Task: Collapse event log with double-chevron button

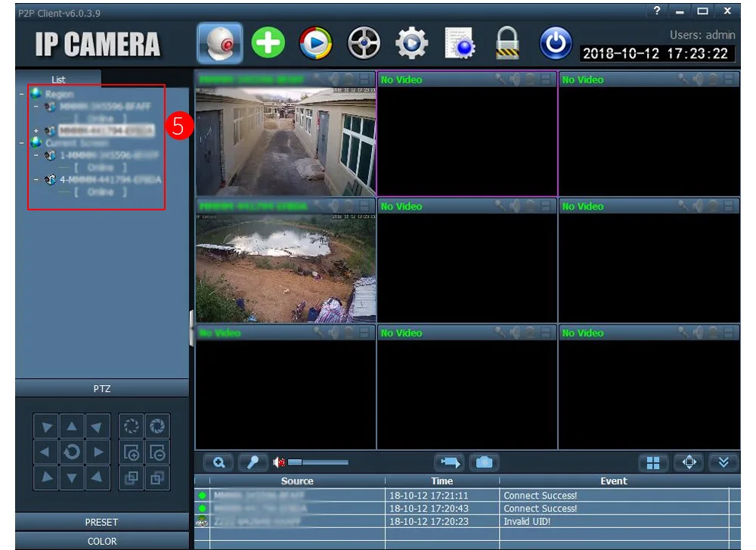Action: pyautogui.click(x=723, y=462)
